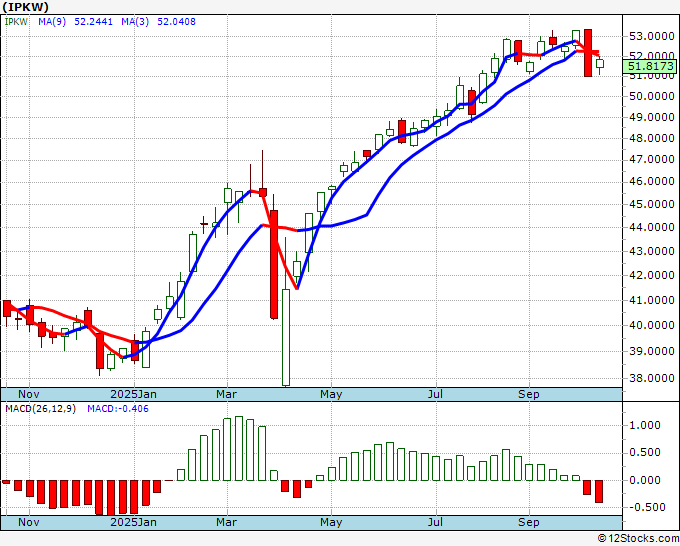This screenshot has width=680, height=546.
Task: Click the Mar label on MACD panel axis
Action: pos(226,522)
